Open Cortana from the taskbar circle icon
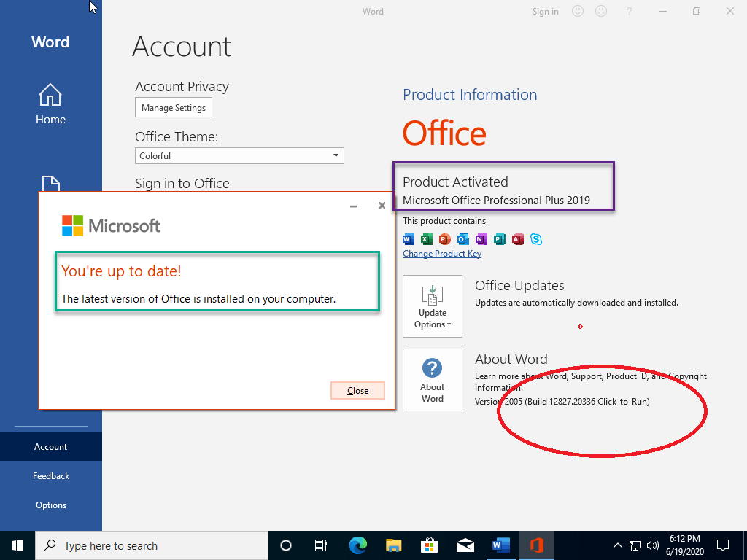 286,545
